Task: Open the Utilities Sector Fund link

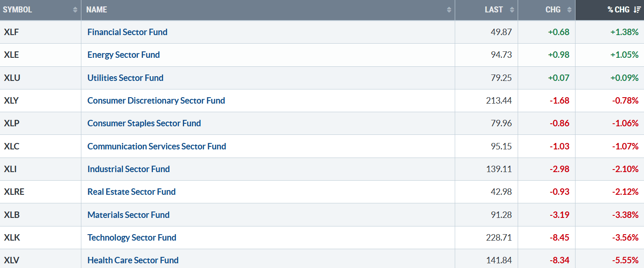Action: coord(125,78)
